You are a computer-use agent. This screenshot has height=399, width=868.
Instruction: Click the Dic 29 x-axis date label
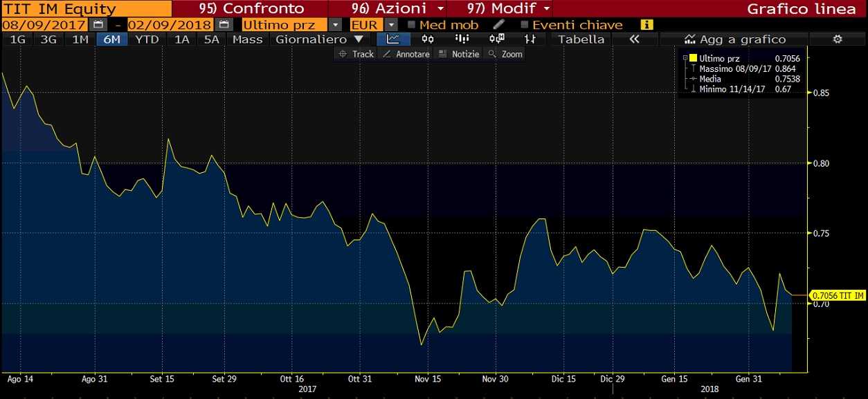point(613,379)
